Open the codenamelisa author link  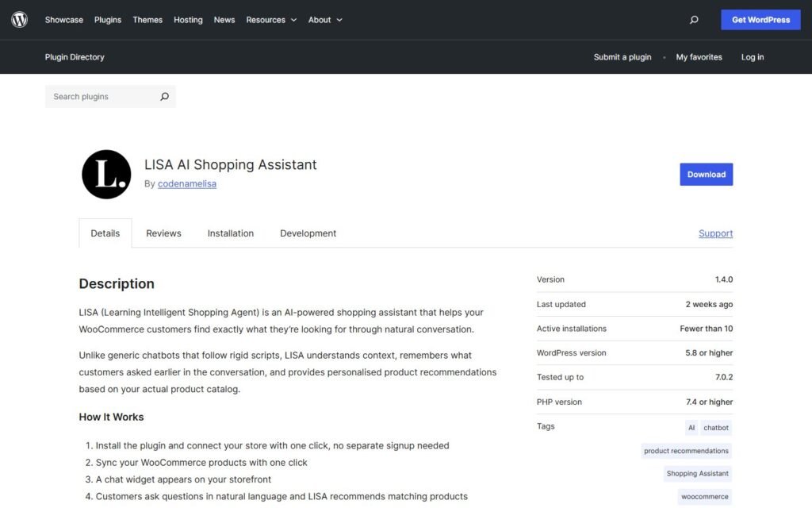[187, 183]
